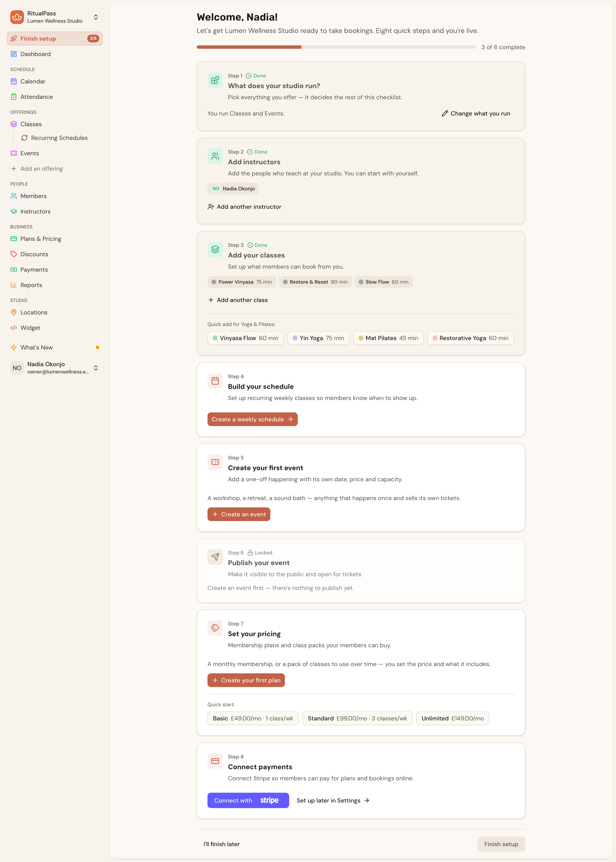616x862 pixels.
Task: Click the What's New lightning bolt icon
Action: [14, 347]
